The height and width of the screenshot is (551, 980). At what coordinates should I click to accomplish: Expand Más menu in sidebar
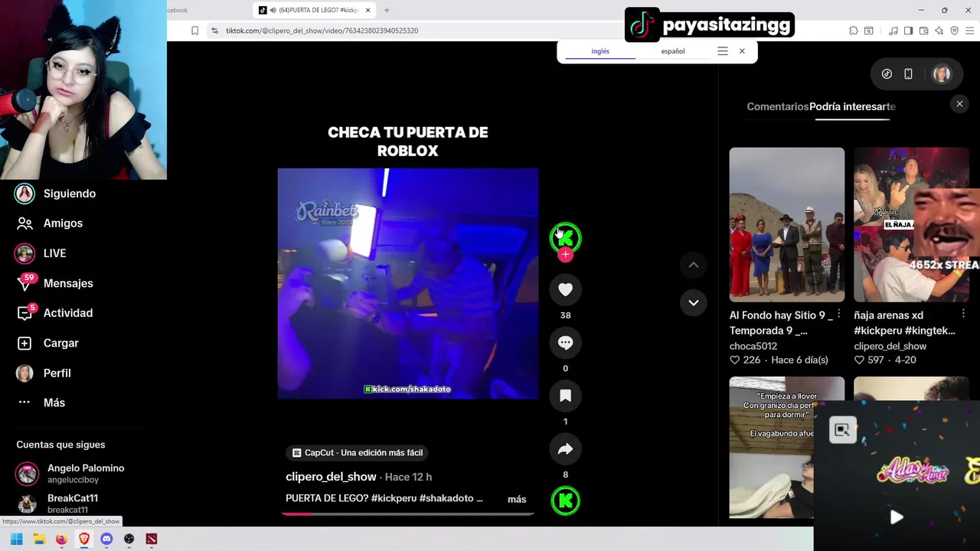click(x=54, y=403)
